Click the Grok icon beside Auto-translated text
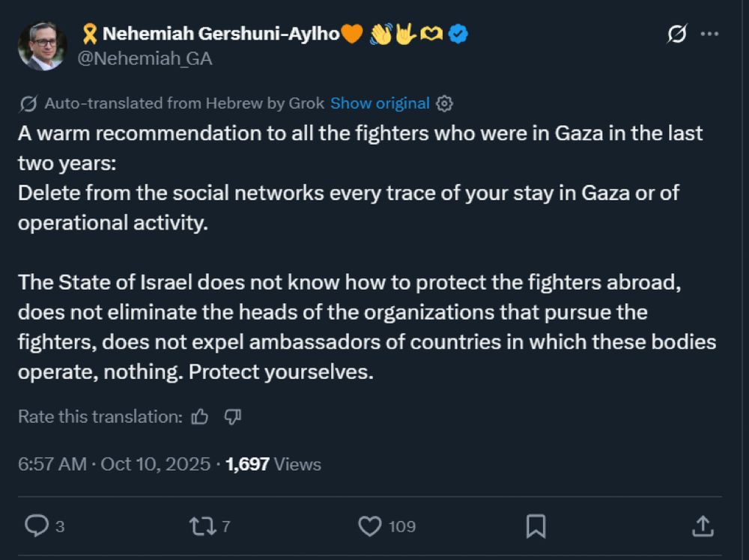The width and height of the screenshot is (749, 560). pos(29,103)
